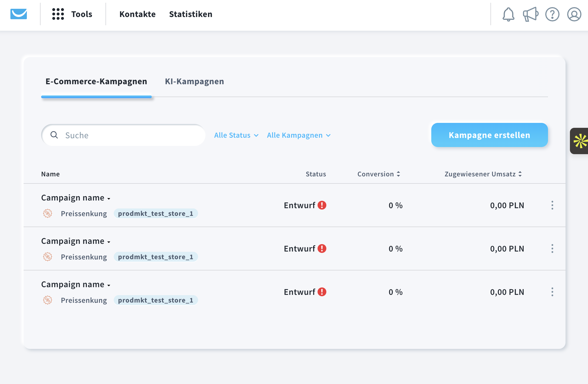The image size is (588, 384).
Task: Open the notifications bell icon
Action: (508, 14)
